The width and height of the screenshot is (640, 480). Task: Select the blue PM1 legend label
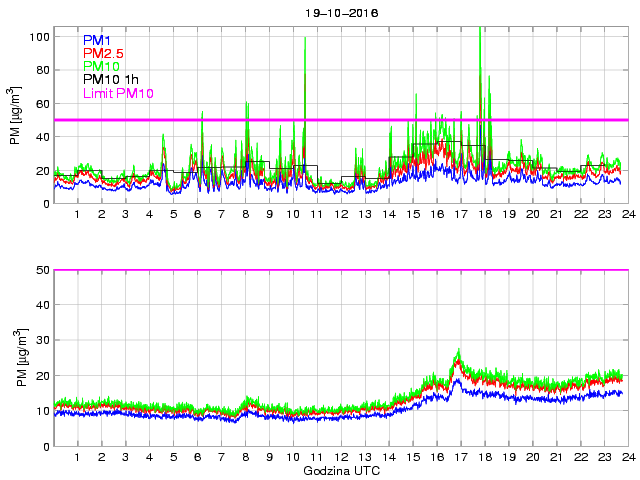(x=98, y=40)
